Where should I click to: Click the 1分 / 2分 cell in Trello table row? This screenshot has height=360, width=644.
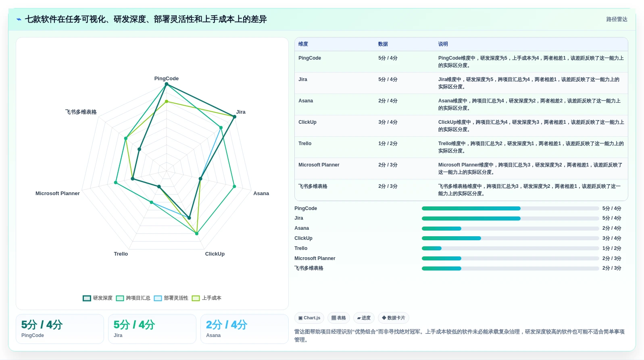(x=388, y=144)
